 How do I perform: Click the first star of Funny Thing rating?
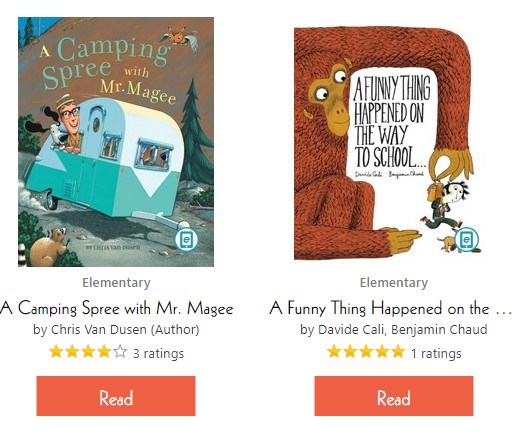(x=334, y=352)
